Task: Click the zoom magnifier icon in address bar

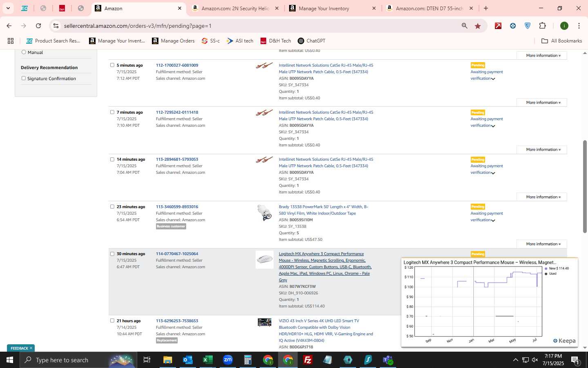Action: click(464, 26)
